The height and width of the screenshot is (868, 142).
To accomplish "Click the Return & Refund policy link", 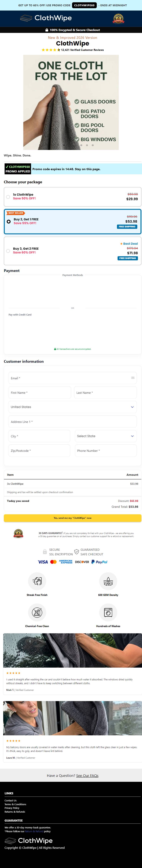I will point(34,831).
